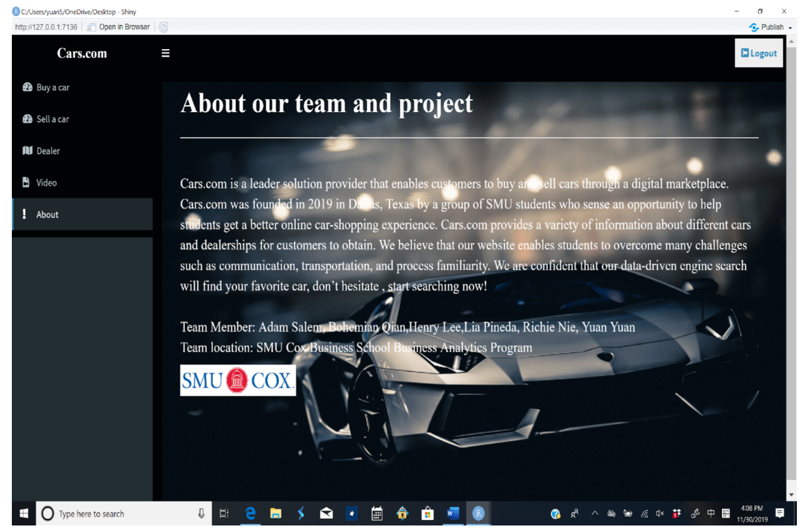The height and width of the screenshot is (532, 804).
Task: Click the Video sidebar icon
Action: coord(27,182)
